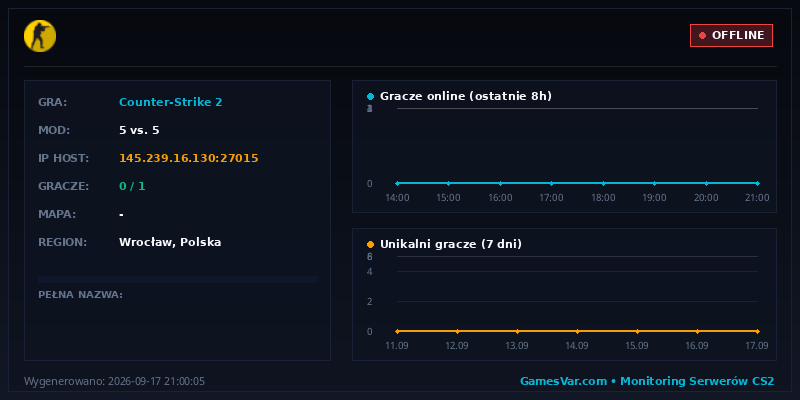Click the red OFFLINE status badge
This screenshot has height=400, width=800.
pos(731,35)
